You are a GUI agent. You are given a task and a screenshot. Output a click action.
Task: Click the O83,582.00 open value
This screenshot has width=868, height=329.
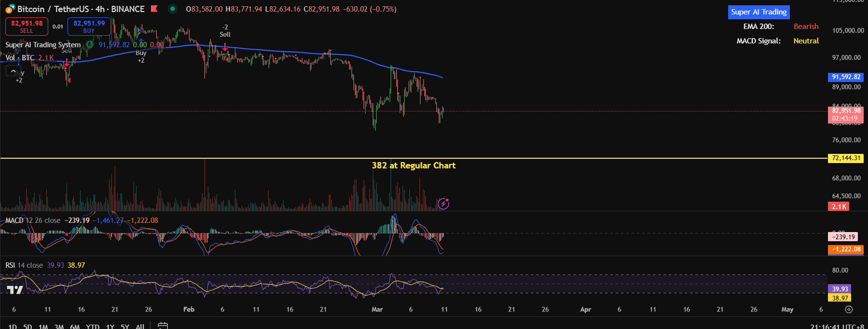204,9
